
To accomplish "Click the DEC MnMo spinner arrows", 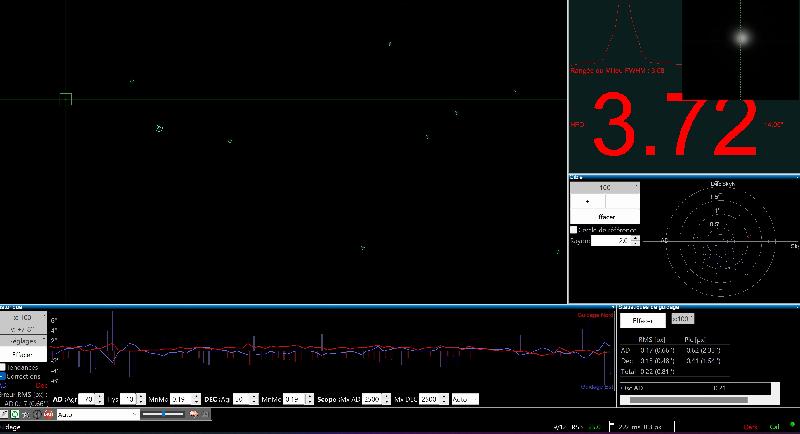I will (x=310, y=399).
